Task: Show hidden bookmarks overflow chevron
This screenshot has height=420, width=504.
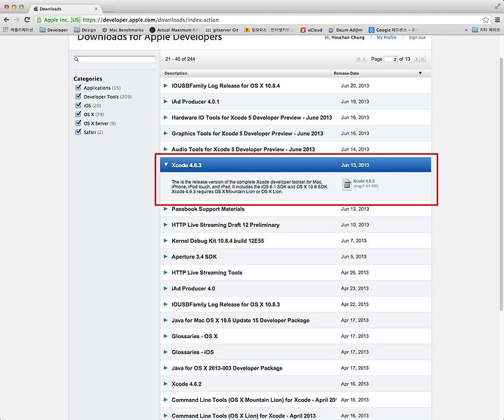Action: tap(466, 30)
